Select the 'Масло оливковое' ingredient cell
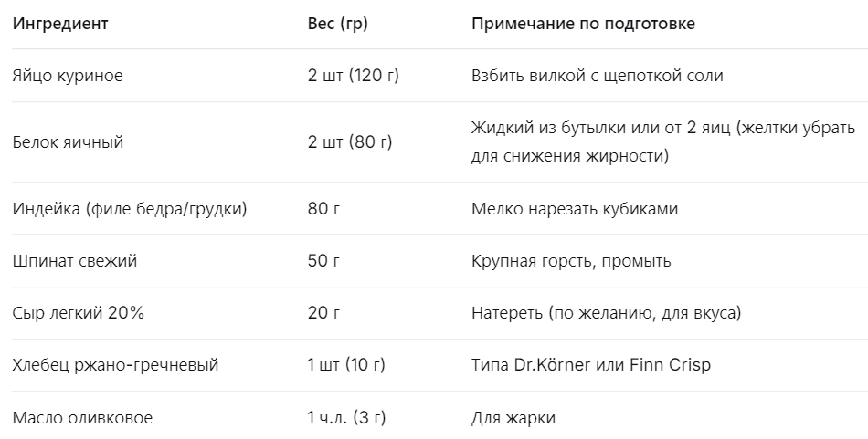Screen dimensions: 868x439 (82, 417)
